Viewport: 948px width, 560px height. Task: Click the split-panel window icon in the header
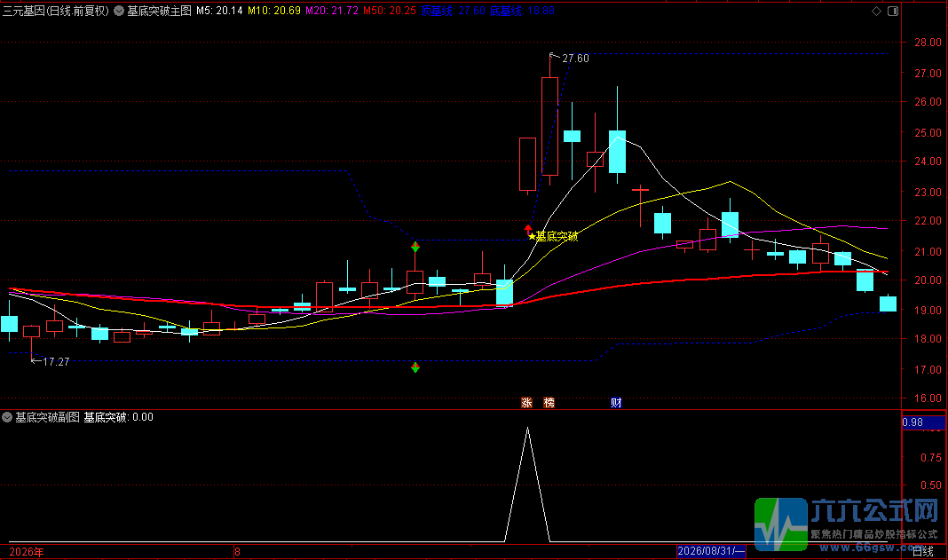893,11
